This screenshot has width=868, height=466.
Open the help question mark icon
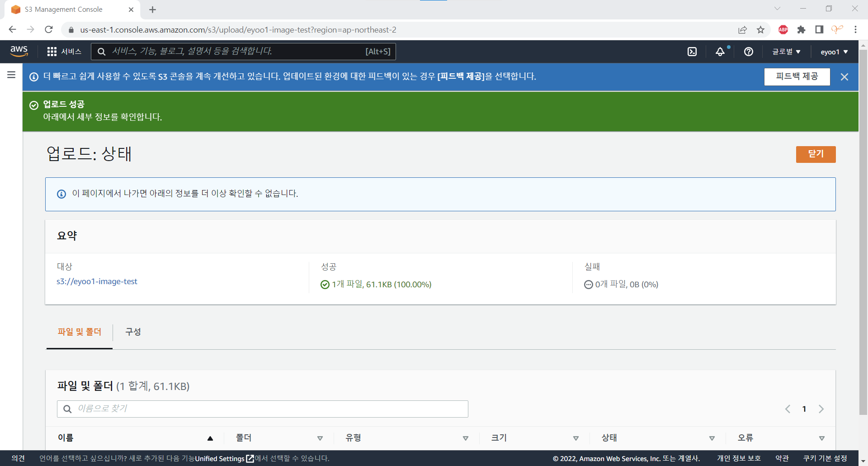point(749,52)
